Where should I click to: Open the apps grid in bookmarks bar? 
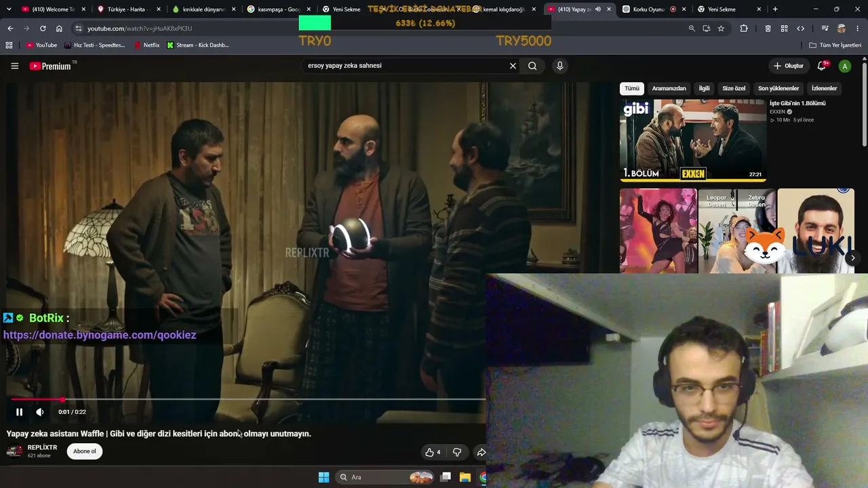[9, 45]
